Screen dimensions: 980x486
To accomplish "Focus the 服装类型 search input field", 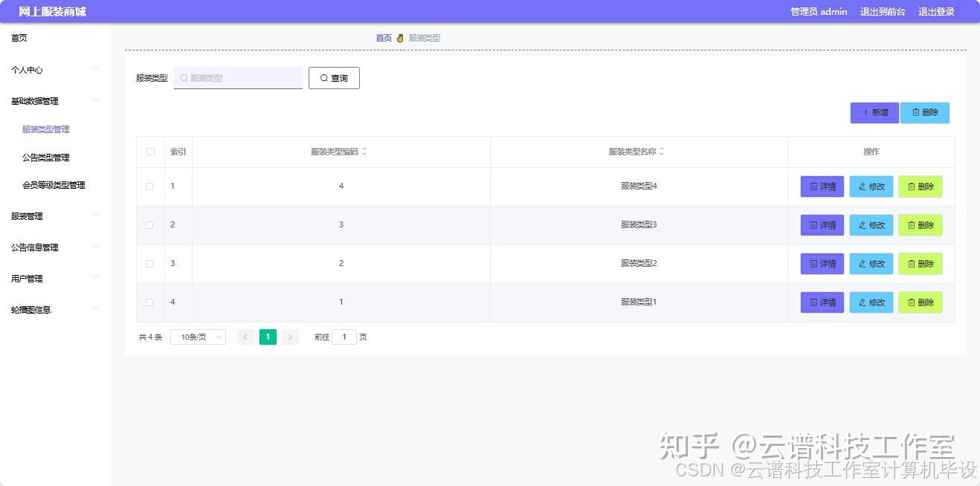I will pyautogui.click(x=238, y=78).
